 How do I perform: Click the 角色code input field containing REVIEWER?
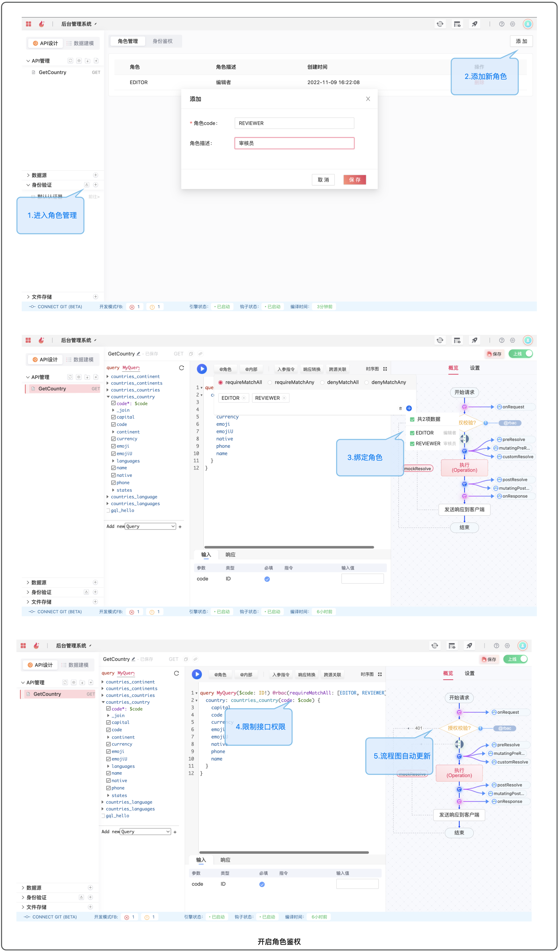(294, 123)
